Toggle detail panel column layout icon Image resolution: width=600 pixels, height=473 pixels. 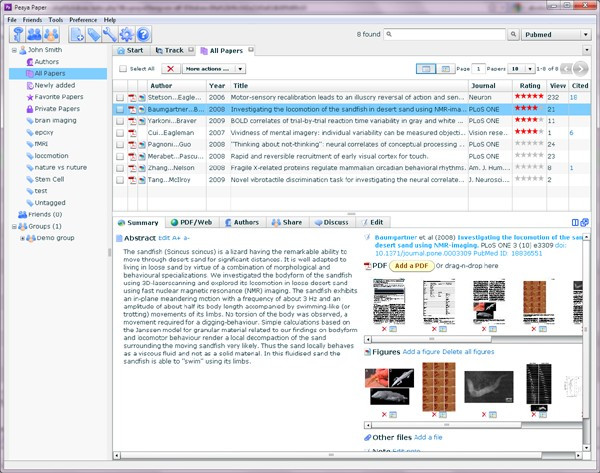pos(575,222)
